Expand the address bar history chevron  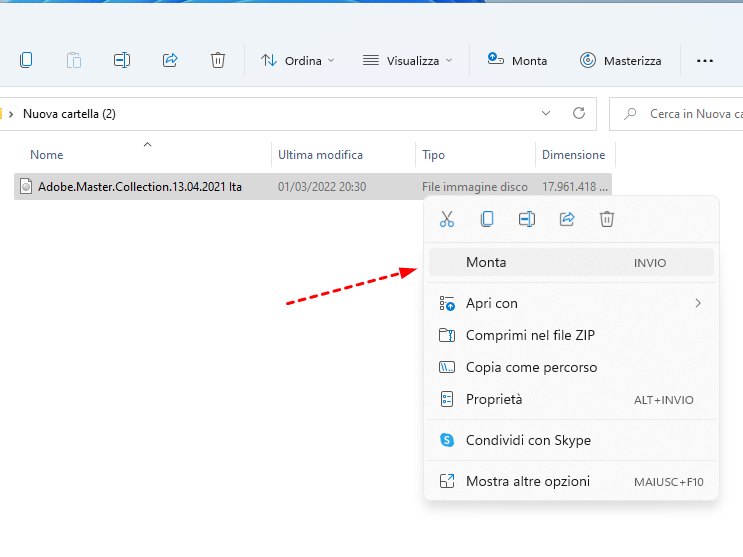pos(546,113)
